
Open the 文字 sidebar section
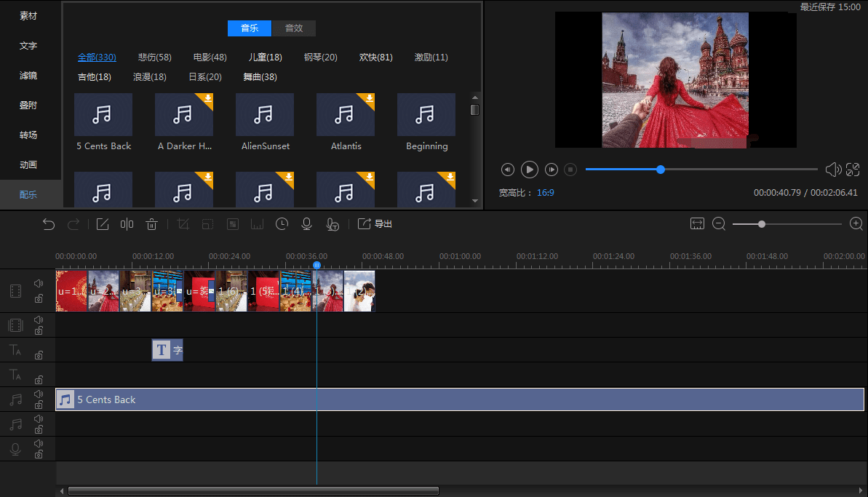click(28, 46)
